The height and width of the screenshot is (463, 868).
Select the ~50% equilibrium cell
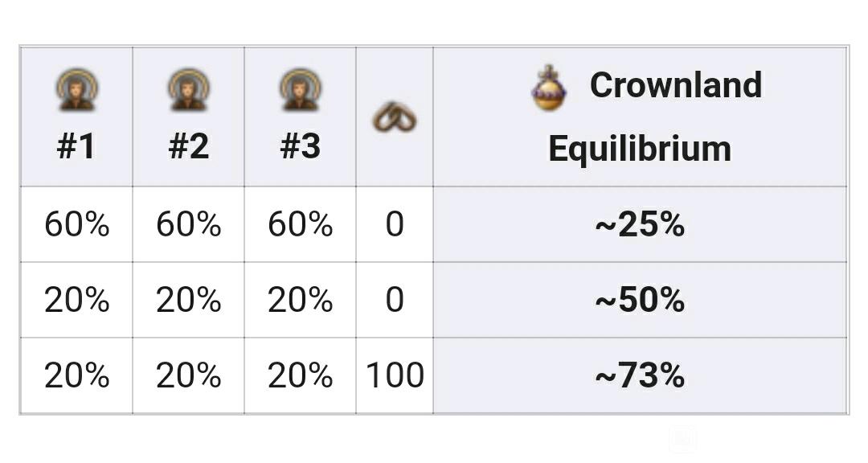point(640,300)
